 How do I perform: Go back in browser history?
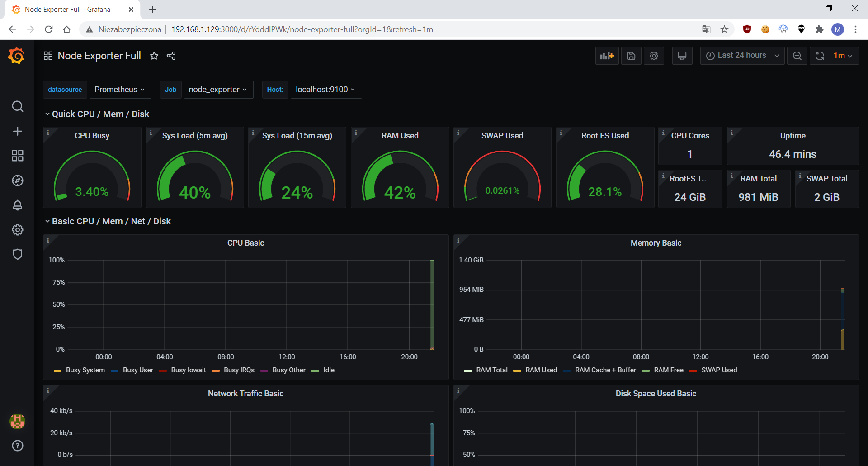coord(12,29)
